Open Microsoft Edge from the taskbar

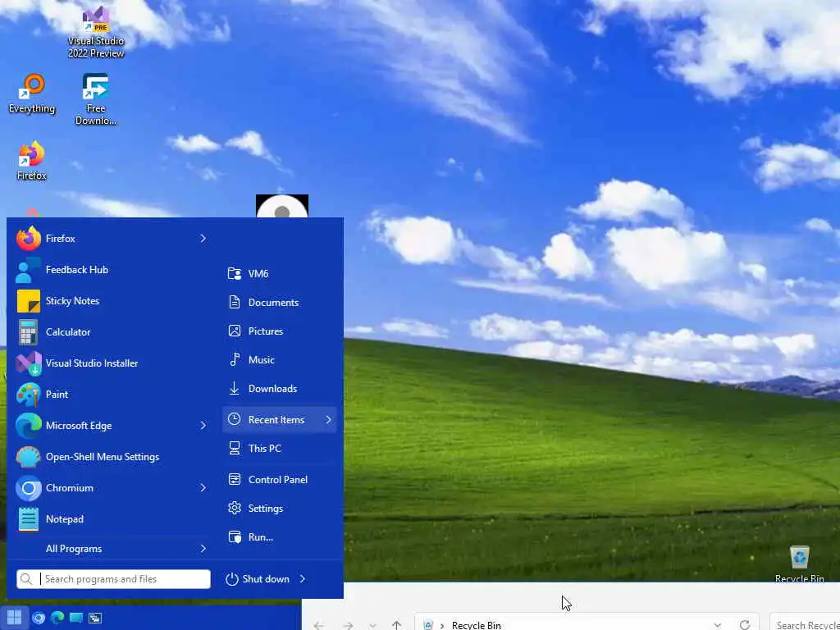[57, 619]
